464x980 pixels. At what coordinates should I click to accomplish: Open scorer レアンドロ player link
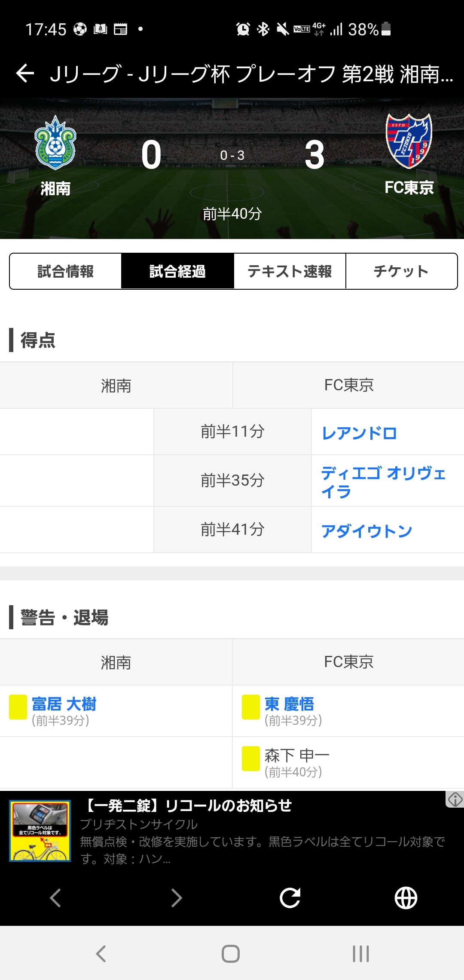[359, 433]
